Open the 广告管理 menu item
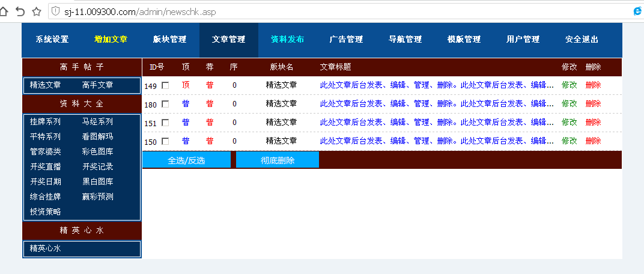 tap(346, 40)
